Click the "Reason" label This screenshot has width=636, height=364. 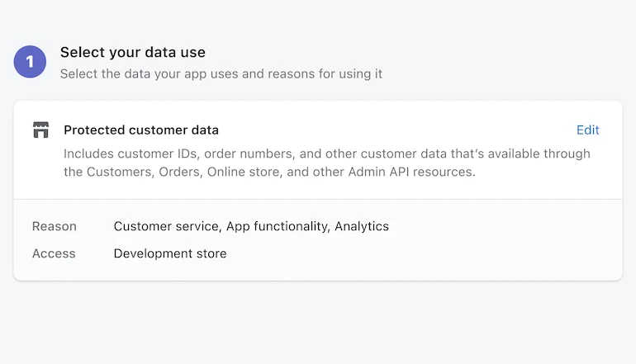tap(55, 226)
